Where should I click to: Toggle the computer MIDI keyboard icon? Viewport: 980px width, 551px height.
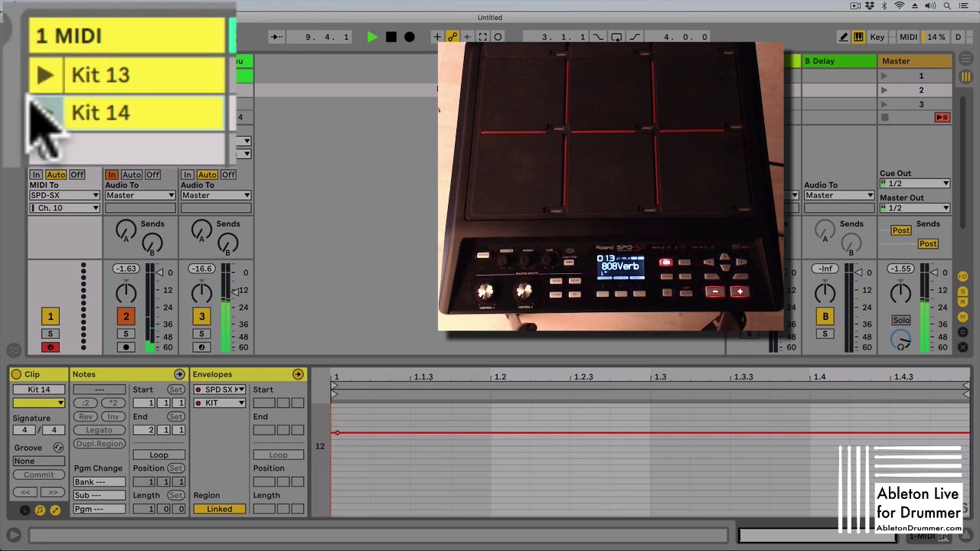click(859, 37)
